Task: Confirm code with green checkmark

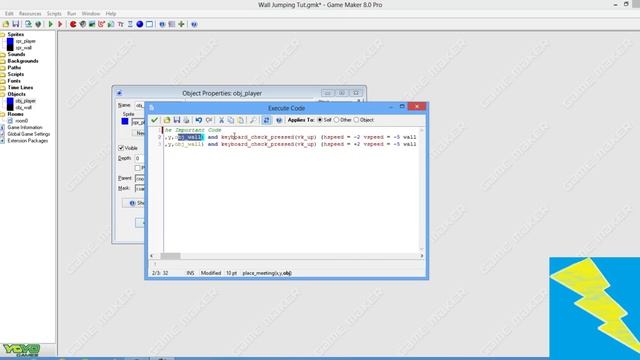Action: point(154,120)
